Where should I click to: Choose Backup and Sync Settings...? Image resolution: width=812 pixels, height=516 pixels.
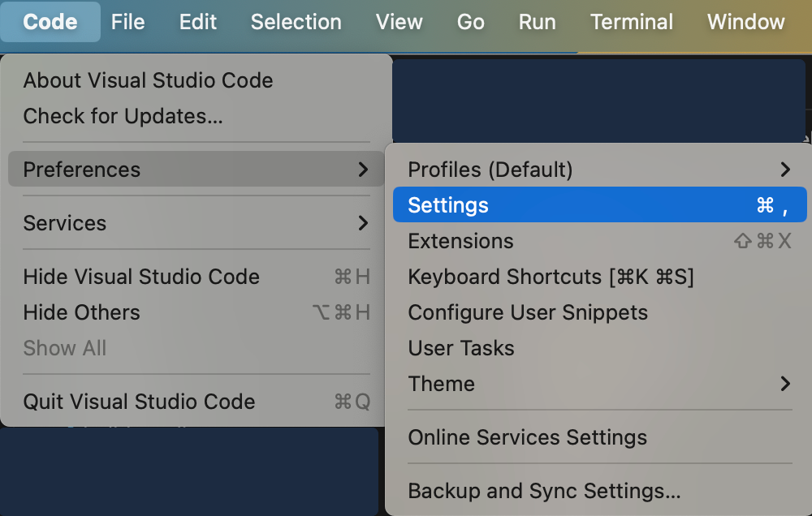[x=600, y=491]
